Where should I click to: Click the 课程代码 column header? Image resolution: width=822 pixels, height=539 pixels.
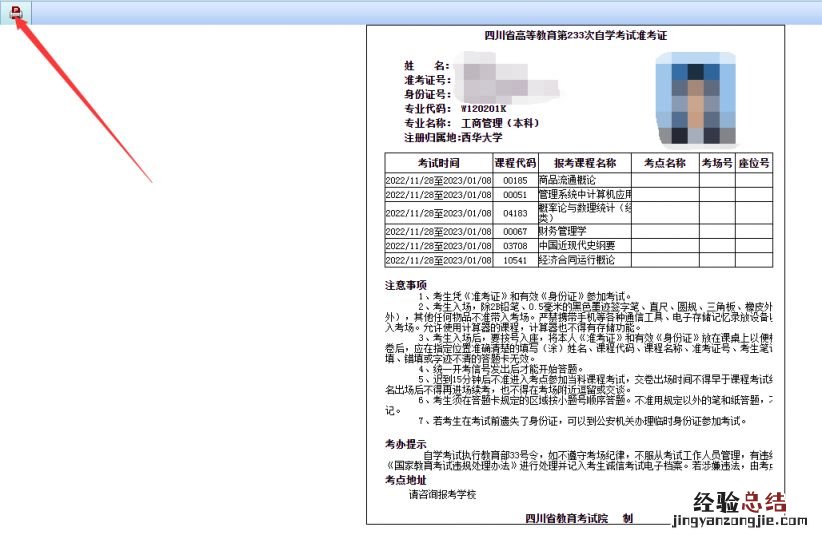(x=515, y=163)
